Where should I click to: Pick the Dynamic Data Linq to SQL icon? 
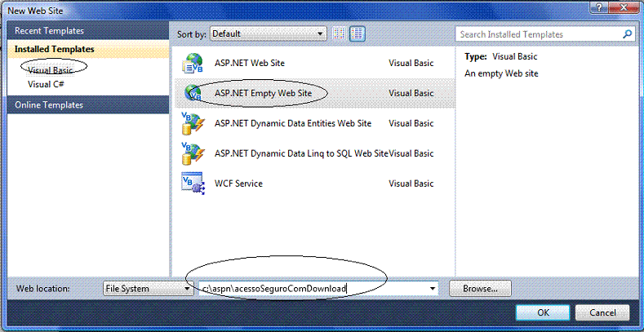tap(193, 153)
